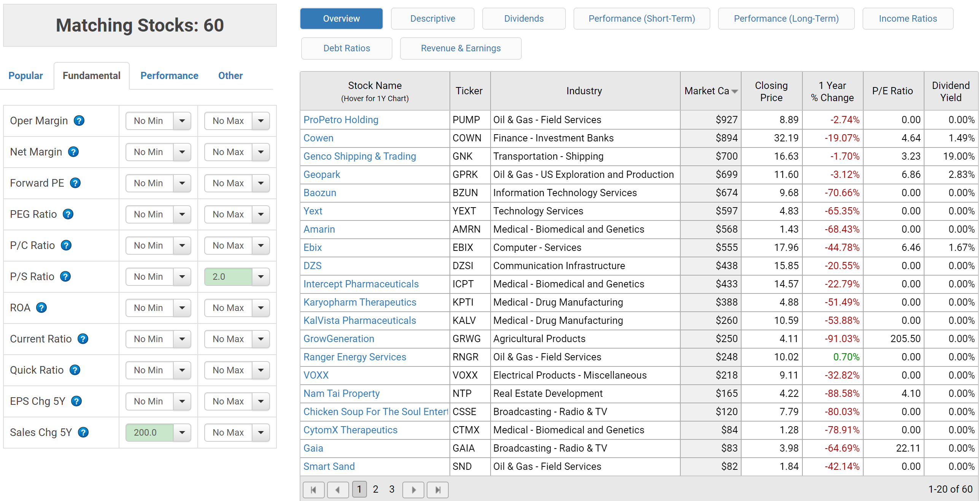The image size is (980, 501).
Task: Expand PEG Ratio No Max dropdown
Action: tap(261, 214)
